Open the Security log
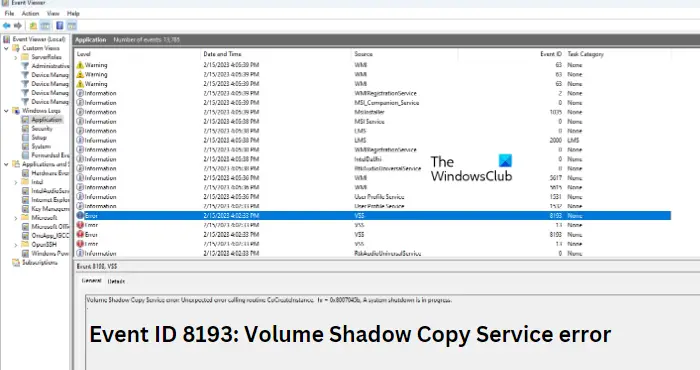700x370 pixels. click(42, 129)
